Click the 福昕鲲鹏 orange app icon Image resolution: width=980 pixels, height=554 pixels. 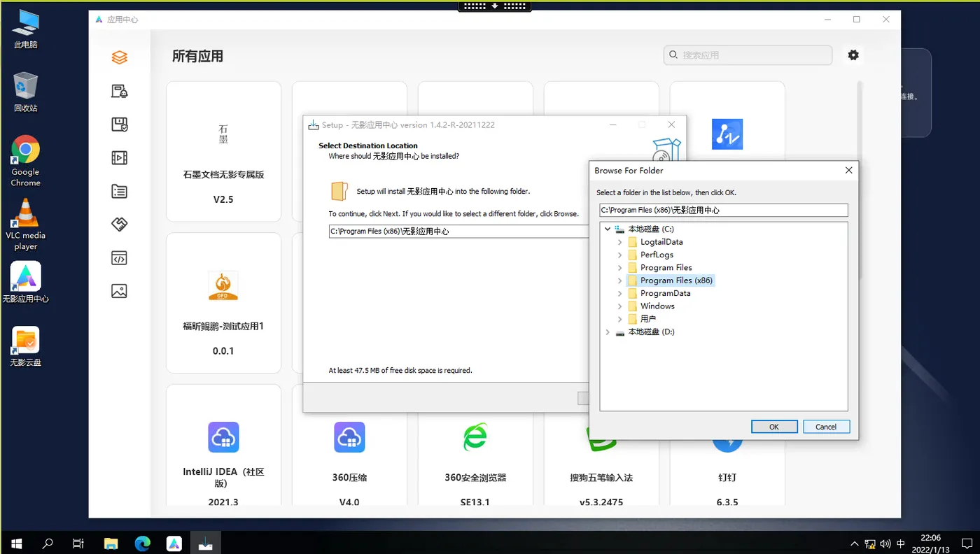point(223,285)
